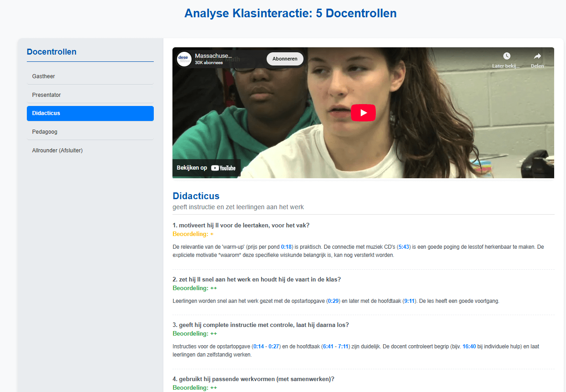Select Presentator role in sidebar
The height and width of the screenshot is (392, 566).
point(90,95)
